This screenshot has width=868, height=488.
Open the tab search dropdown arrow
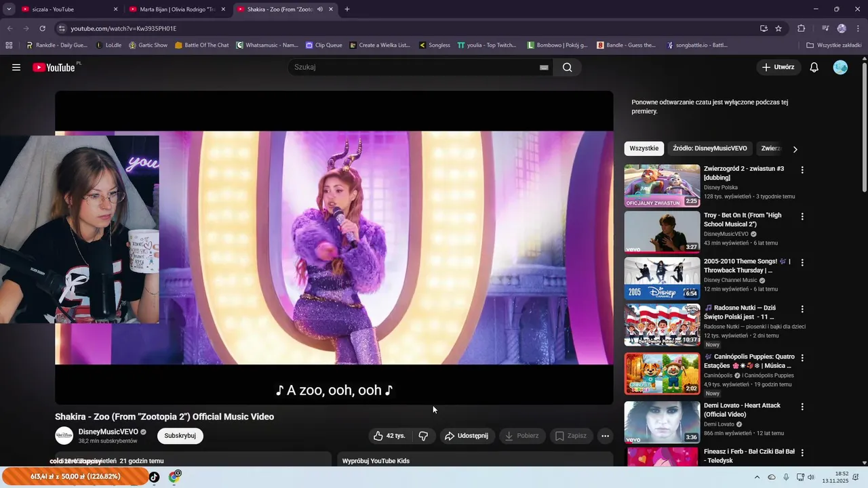(9, 9)
